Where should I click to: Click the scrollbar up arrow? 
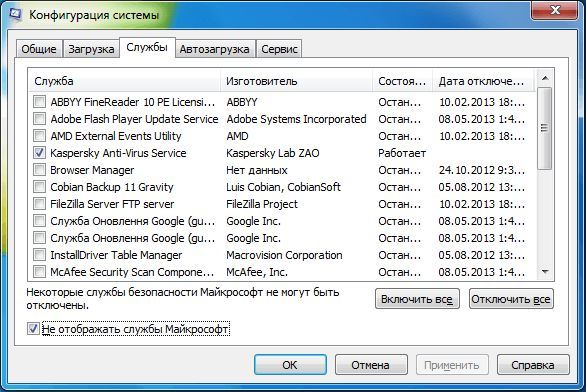pos(545,78)
